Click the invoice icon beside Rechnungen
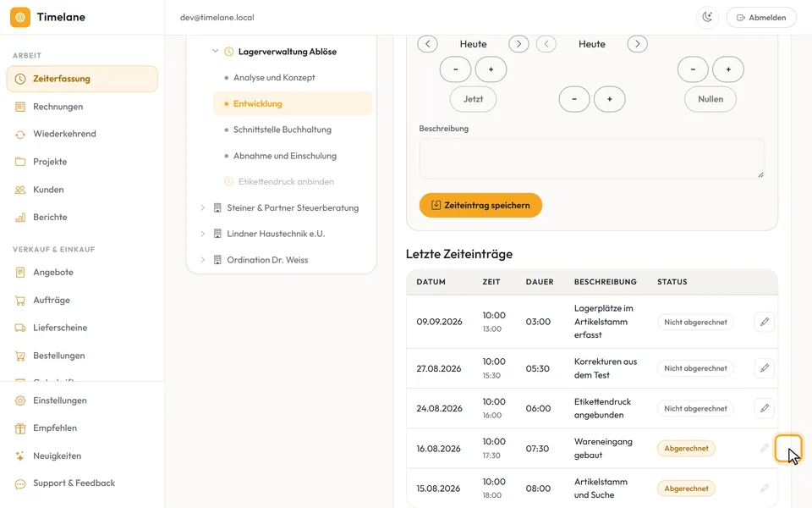812x508 pixels. pyautogui.click(x=20, y=107)
